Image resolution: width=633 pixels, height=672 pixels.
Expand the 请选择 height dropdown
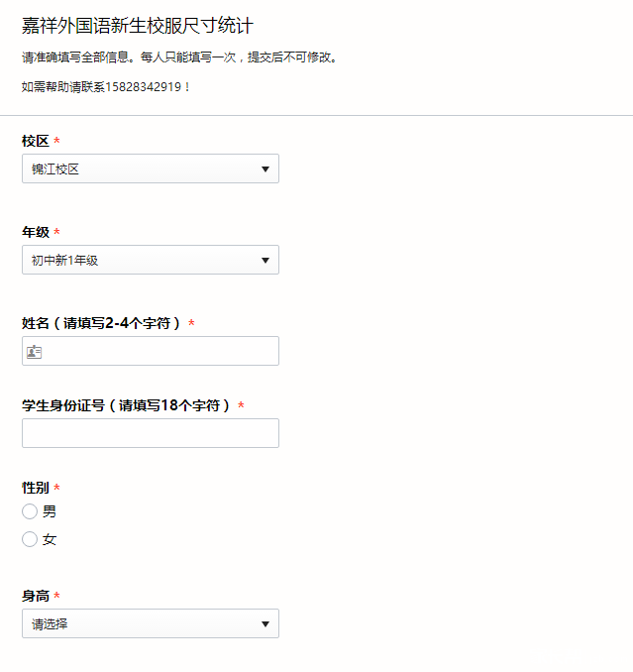pyautogui.click(x=150, y=624)
